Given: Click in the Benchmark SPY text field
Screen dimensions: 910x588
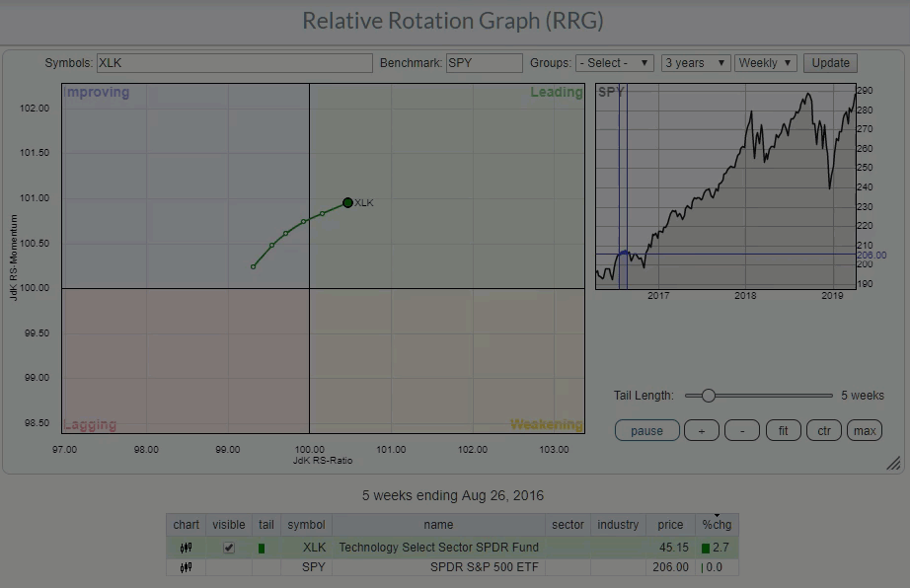Looking at the screenshot, I should [x=484, y=63].
